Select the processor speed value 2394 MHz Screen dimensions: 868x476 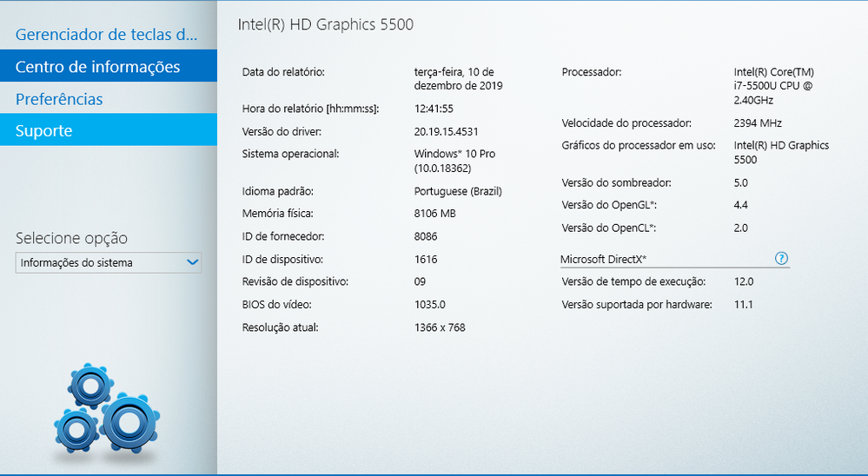758,123
